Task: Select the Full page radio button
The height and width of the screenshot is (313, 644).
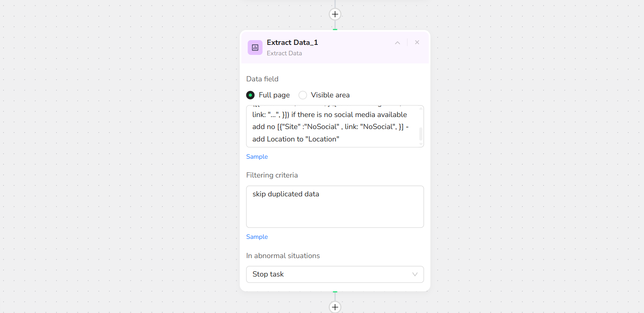Action: click(x=250, y=95)
